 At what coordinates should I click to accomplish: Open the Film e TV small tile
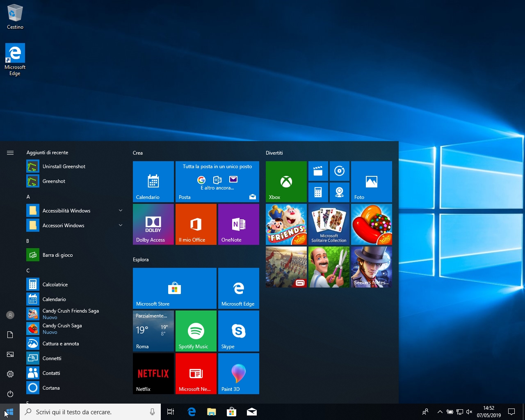tap(318, 171)
